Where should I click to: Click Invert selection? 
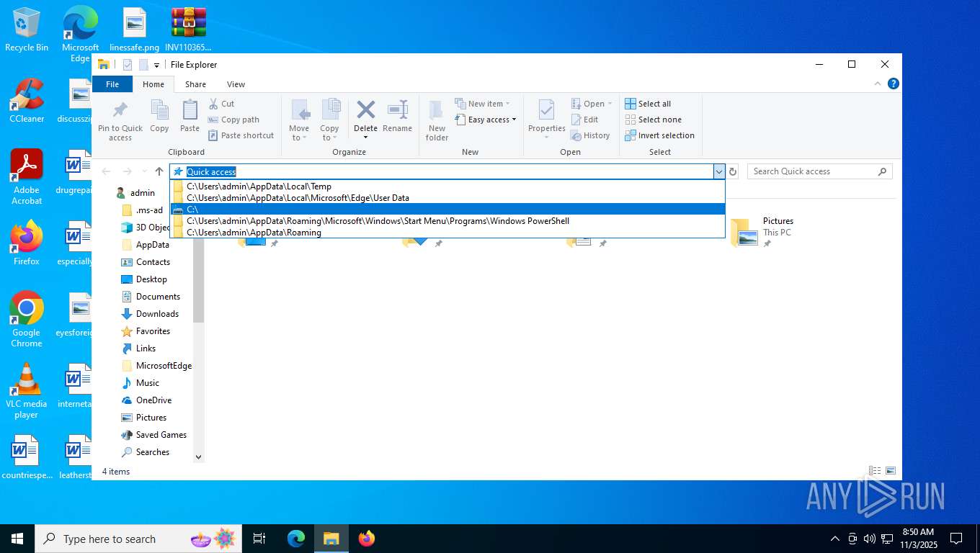coord(659,135)
